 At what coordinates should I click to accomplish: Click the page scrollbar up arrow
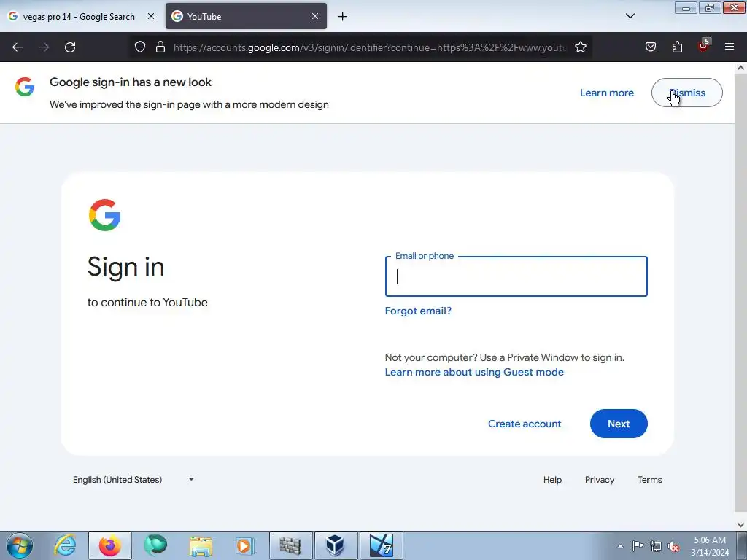coord(741,68)
